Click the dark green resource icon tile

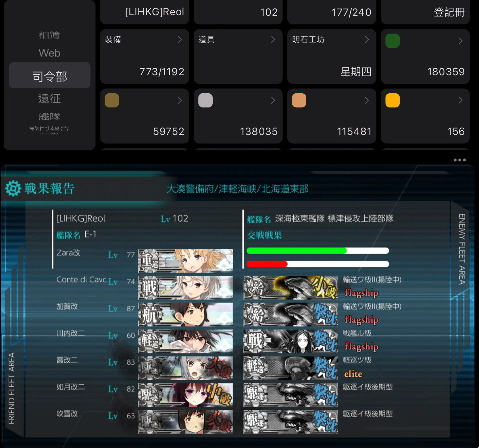(393, 41)
